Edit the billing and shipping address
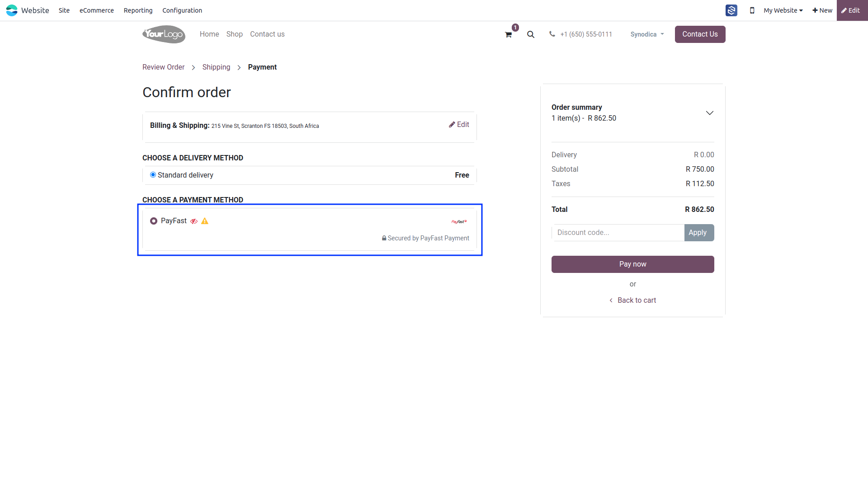Screen dimensions: 868x488 coord(459,125)
